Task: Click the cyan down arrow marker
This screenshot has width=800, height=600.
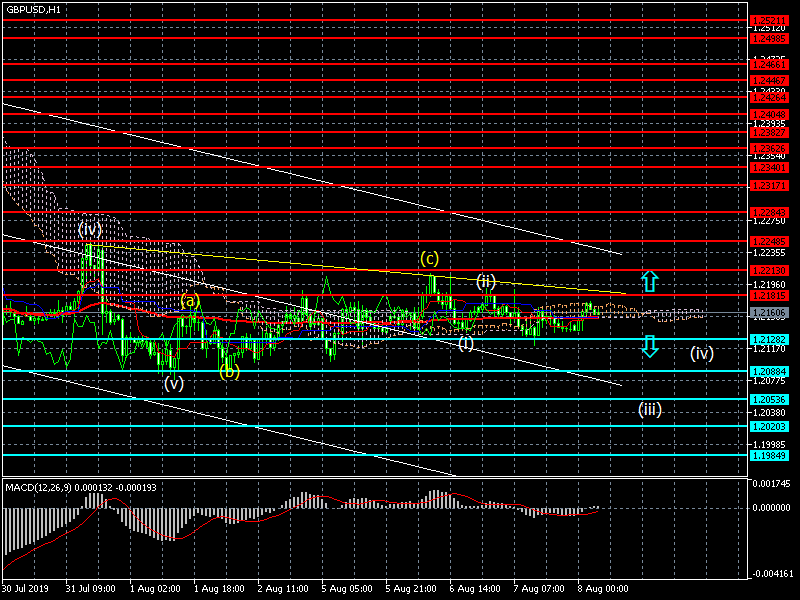Action: click(649, 347)
